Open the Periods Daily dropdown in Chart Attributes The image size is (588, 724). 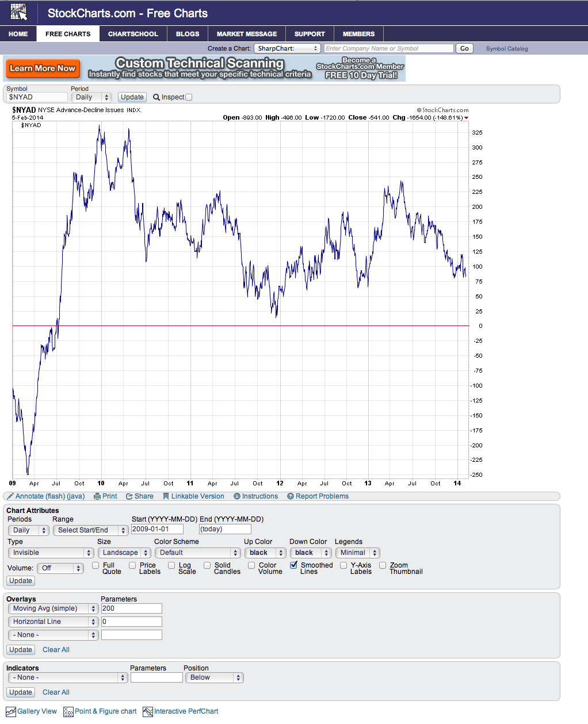coord(28,530)
